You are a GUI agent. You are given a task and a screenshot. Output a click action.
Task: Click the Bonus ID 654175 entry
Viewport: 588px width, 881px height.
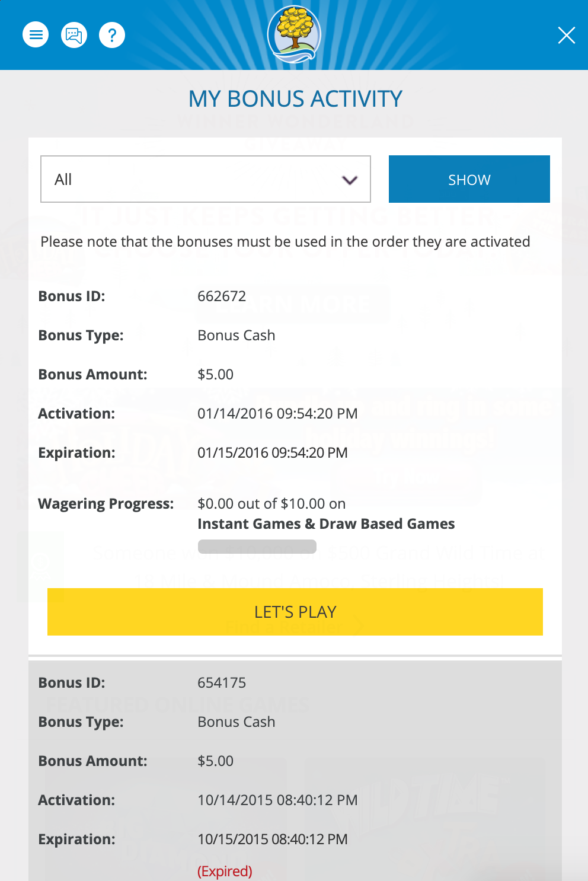(x=222, y=682)
